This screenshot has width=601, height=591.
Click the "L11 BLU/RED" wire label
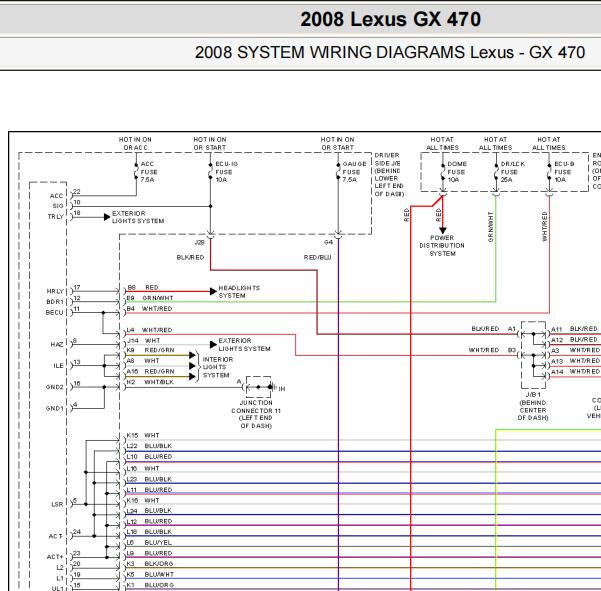(149, 490)
